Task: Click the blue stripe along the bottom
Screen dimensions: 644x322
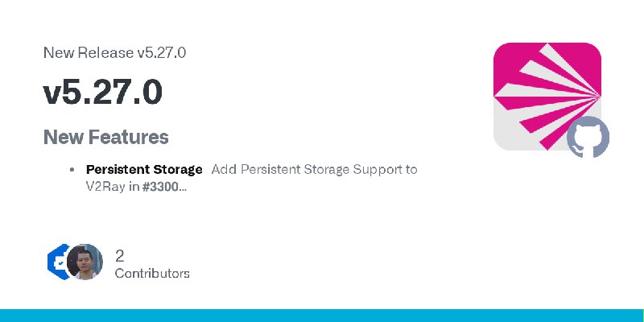Action: pyautogui.click(x=322, y=316)
